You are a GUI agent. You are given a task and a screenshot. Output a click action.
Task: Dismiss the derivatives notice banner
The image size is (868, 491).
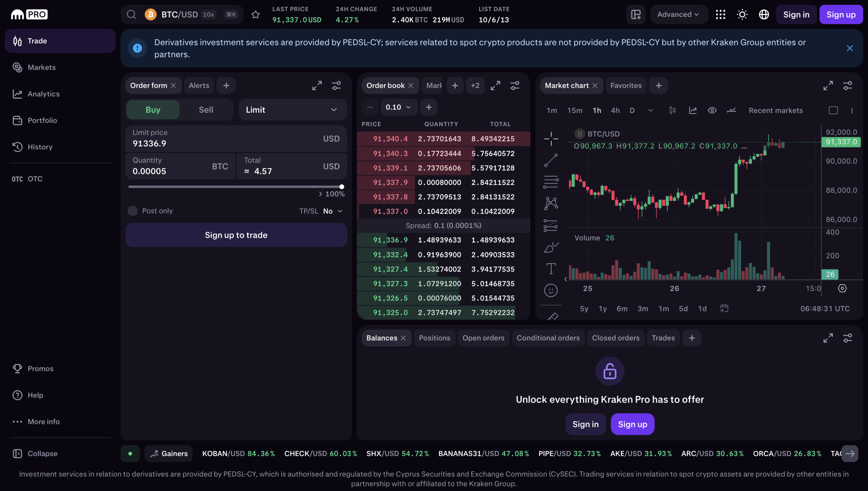[850, 48]
